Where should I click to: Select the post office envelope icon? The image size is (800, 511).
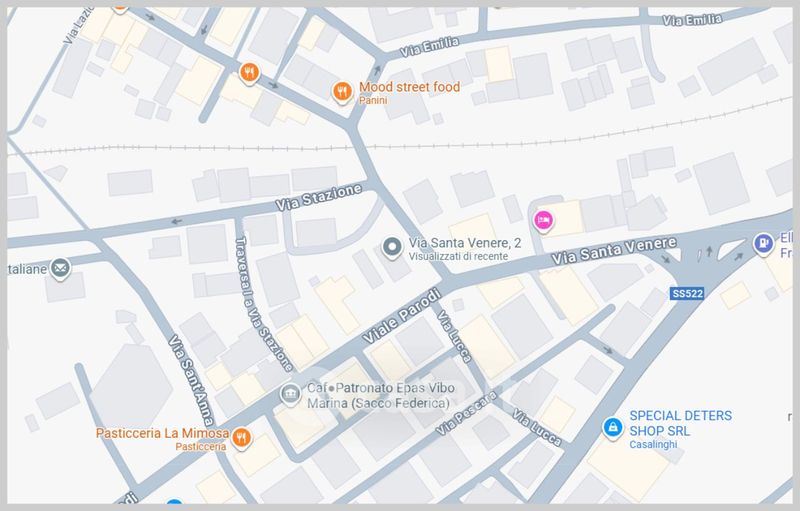(x=60, y=268)
